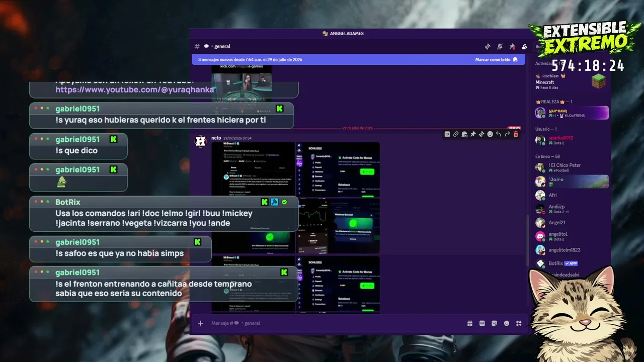Viewport: 644px width, 362px height.
Task: Open angelitol.'s Discord logo avatar
Action: [x=540, y=236]
